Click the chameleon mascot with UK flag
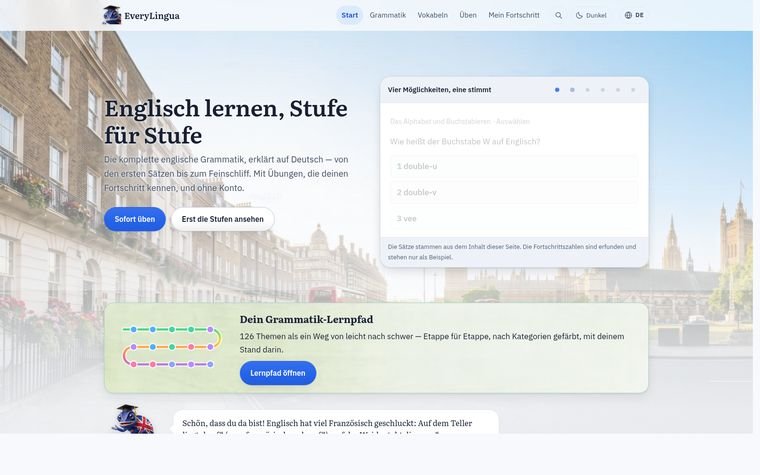Viewport: 760px width, 475px height. pyautogui.click(x=133, y=419)
